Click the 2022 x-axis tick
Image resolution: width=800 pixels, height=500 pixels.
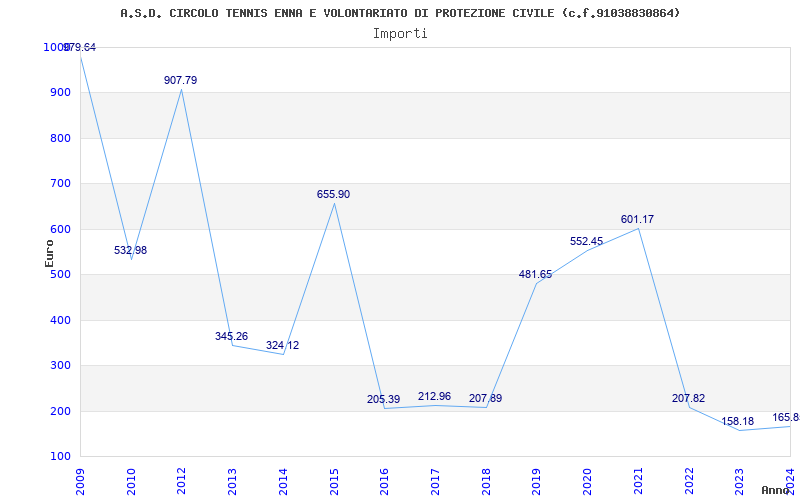coord(689,481)
